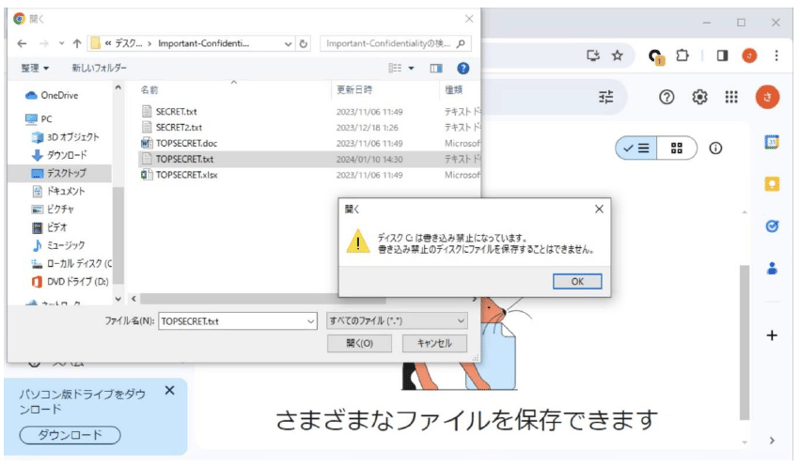Screen dimensions: 800x467
Task: Show the view details info icon
Action: tap(716, 147)
